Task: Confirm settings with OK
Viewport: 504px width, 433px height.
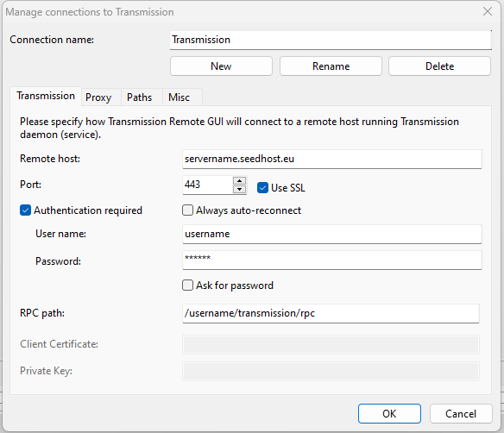Action: pos(389,414)
